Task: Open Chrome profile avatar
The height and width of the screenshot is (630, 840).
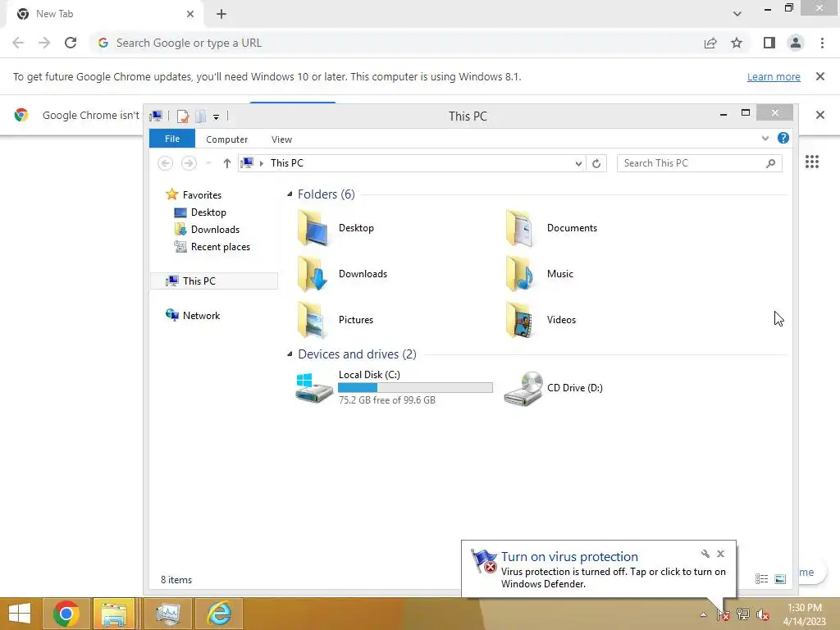Action: tap(796, 43)
